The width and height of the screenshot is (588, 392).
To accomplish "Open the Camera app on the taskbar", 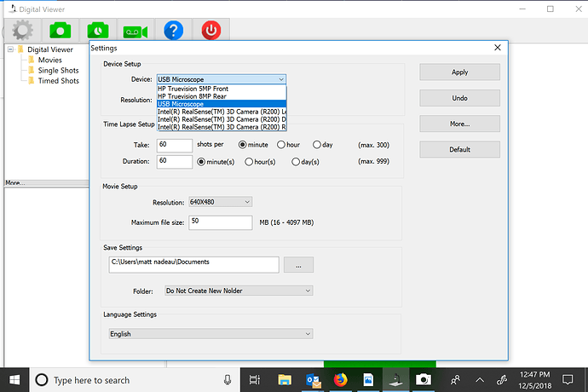I will coord(424,380).
